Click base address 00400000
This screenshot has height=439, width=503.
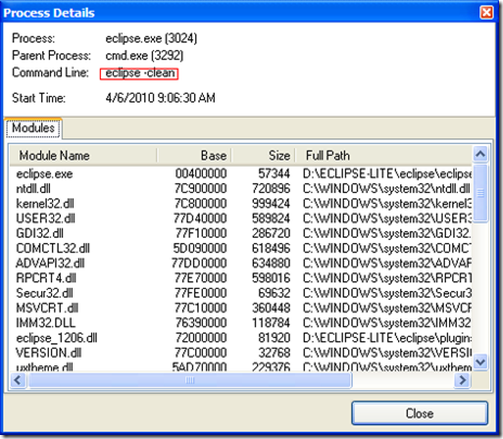(201, 174)
